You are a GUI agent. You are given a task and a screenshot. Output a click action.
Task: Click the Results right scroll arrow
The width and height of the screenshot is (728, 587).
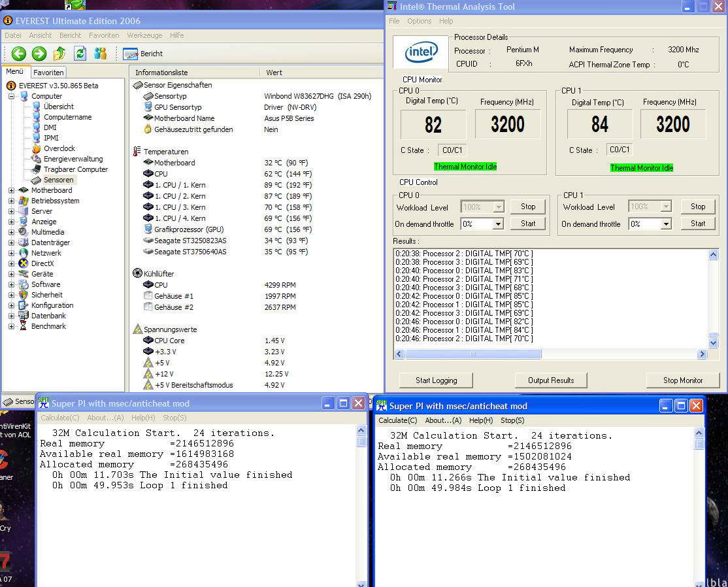coord(702,354)
